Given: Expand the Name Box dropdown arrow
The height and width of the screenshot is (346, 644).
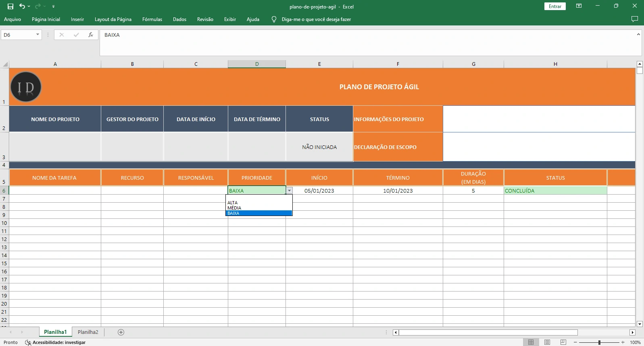Looking at the screenshot, I should point(38,35).
